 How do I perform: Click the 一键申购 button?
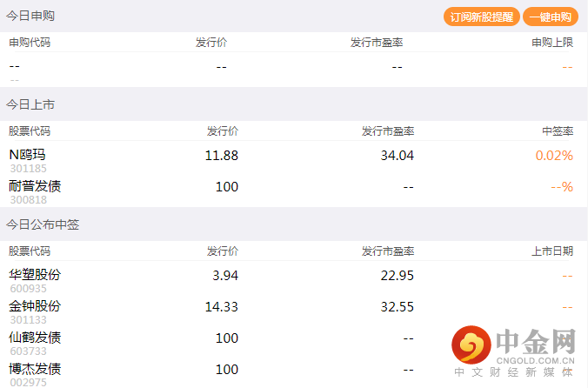pos(550,17)
